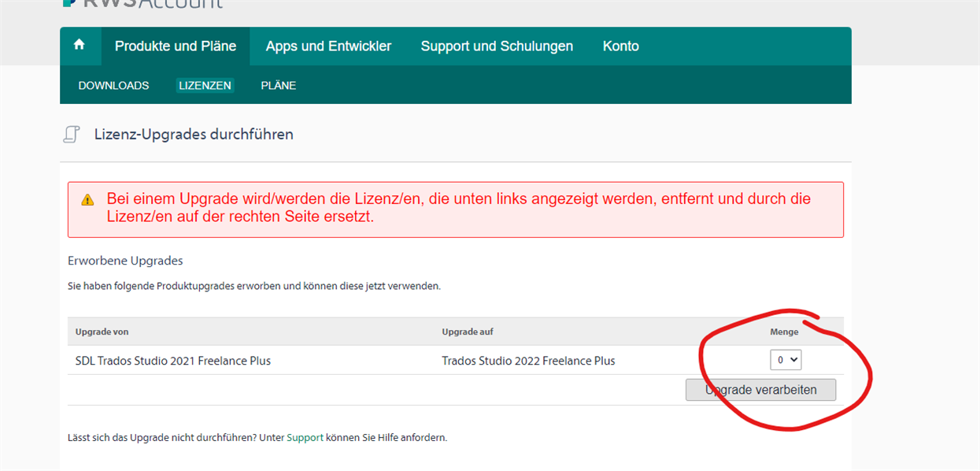Open the Menge quantity dropdown
This screenshot has height=471, width=980.
pyautogui.click(x=786, y=360)
